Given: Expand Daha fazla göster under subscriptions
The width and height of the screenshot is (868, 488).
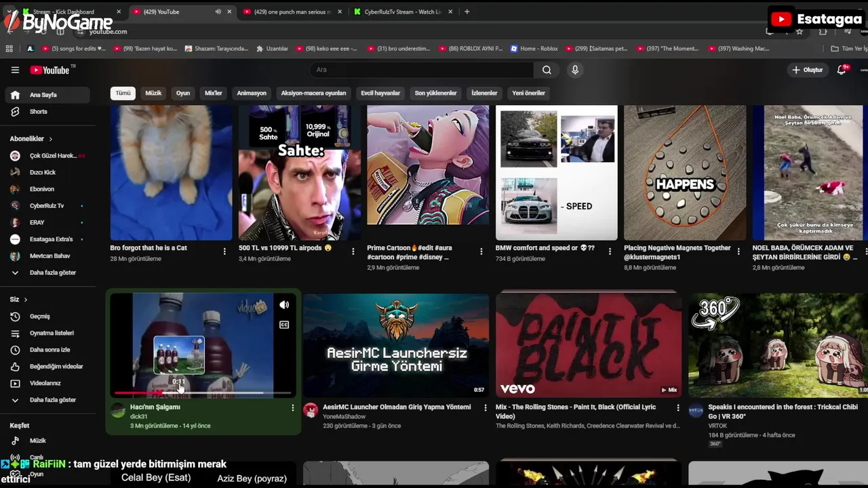Looking at the screenshot, I should [46, 272].
